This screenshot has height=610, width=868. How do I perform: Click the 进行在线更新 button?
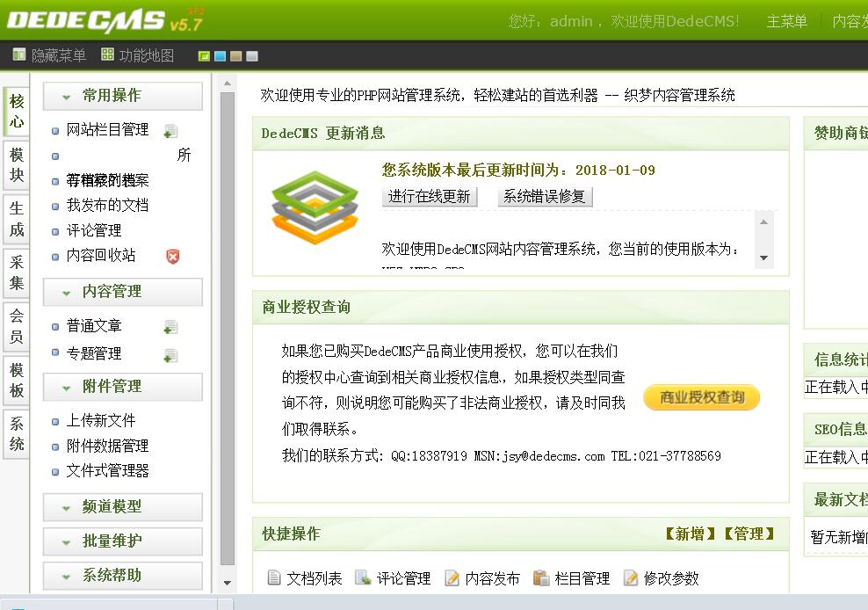click(x=429, y=197)
